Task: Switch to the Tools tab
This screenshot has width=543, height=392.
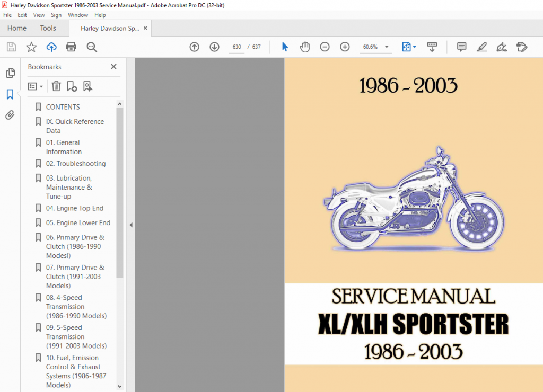Action: [48, 28]
